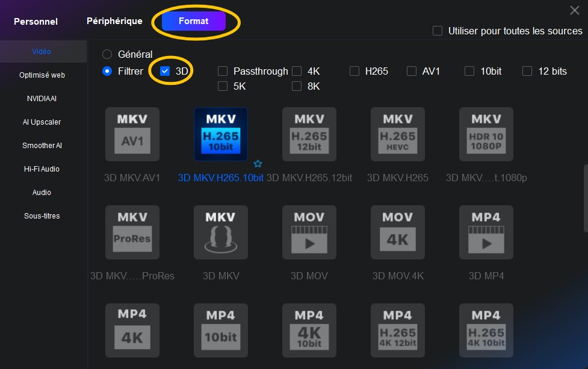Screen dimensions: 588x369
Task: Select the MP4 4K format icon
Action: [x=132, y=330]
